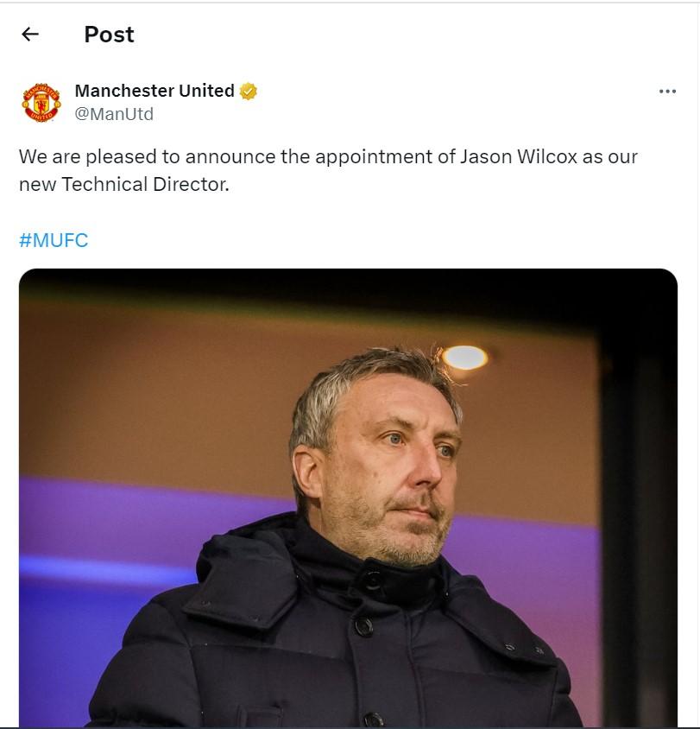Screen dimensions: 700x729
Task: Click the Manchester United display name
Action: [x=155, y=91]
